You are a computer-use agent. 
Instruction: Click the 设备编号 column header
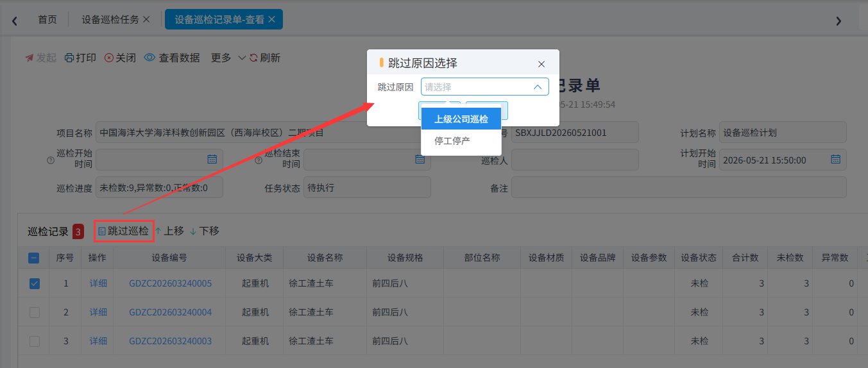coord(169,258)
